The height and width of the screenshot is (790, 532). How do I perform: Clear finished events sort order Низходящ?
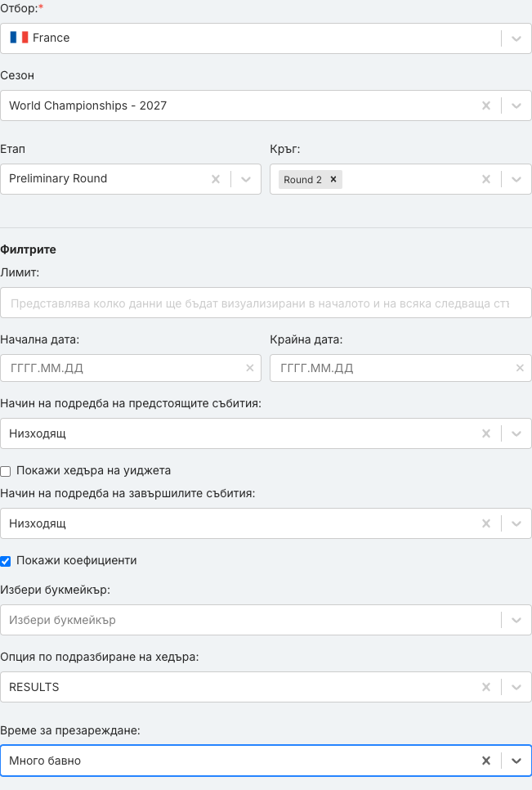486,523
